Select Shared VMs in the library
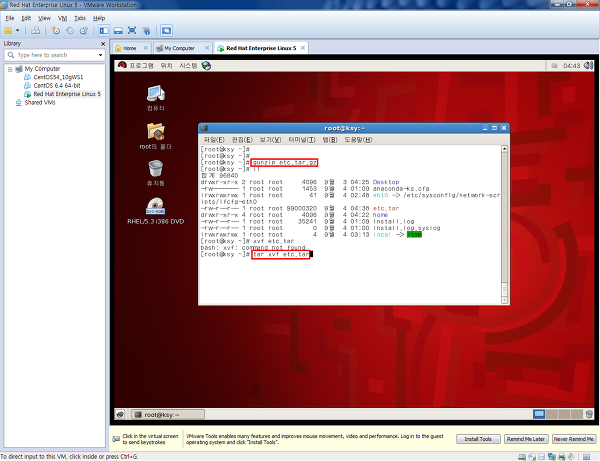The width and height of the screenshot is (600, 461). coord(40,103)
